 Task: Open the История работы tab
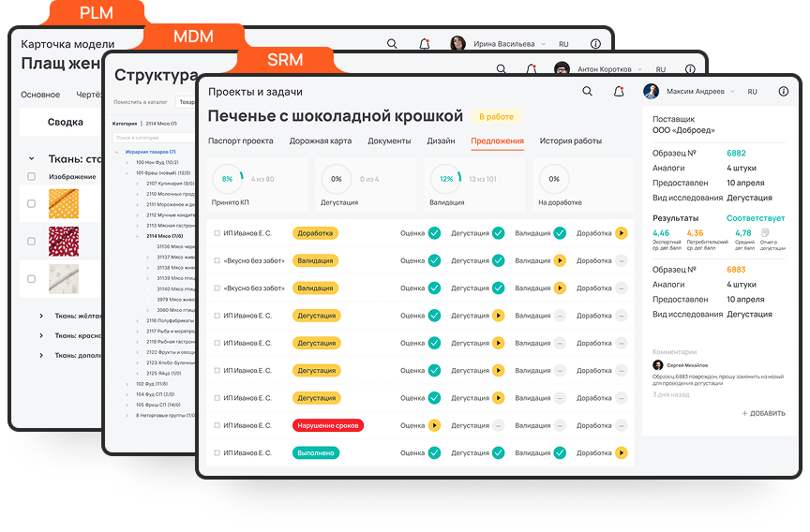click(x=570, y=140)
